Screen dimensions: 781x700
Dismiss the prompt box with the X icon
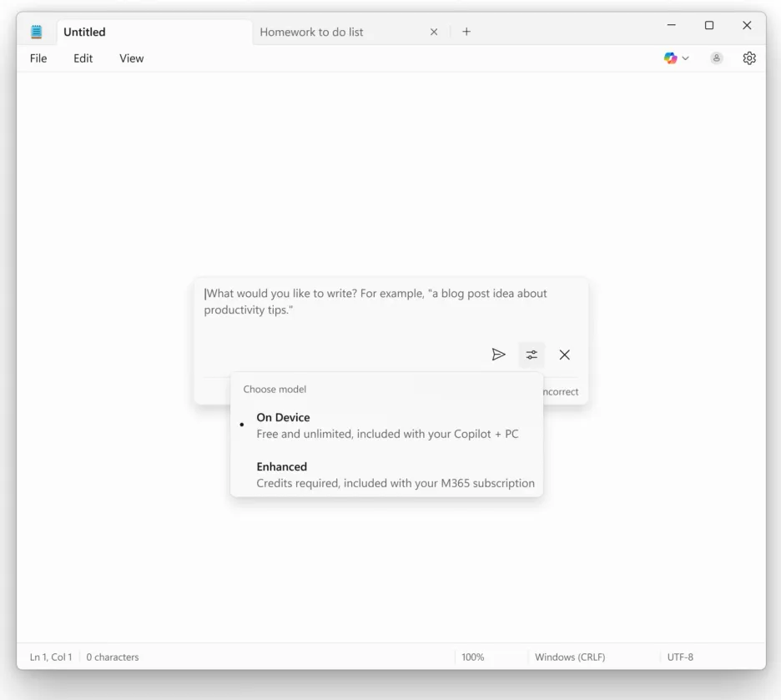564,355
